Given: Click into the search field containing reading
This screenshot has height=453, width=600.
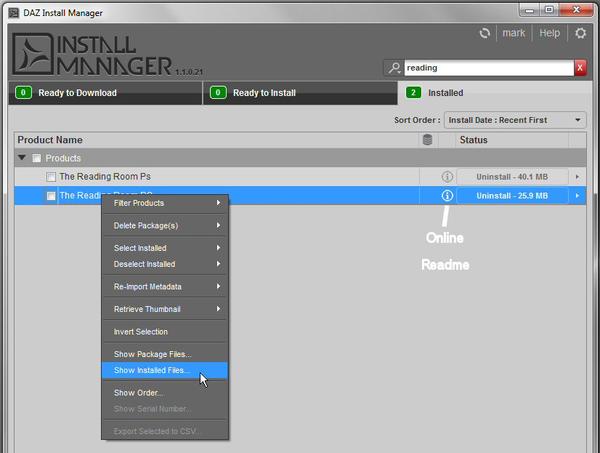Looking at the screenshot, I should 489,68.
